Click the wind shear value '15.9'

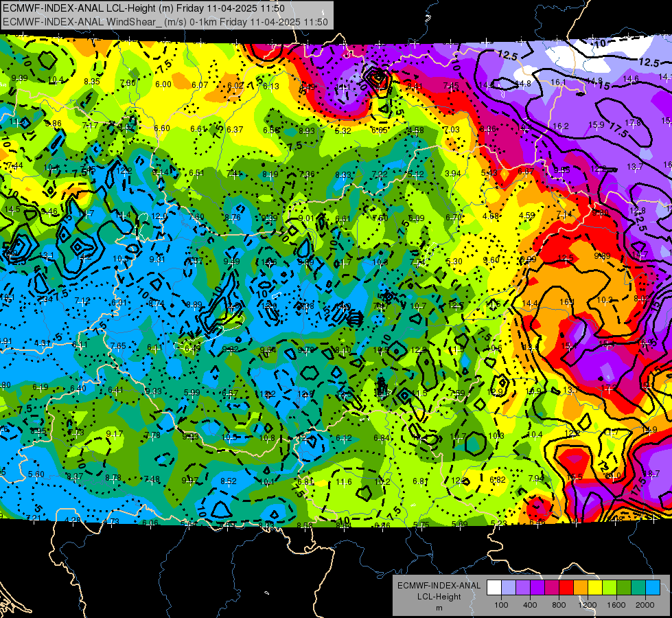tap(596, 125)
